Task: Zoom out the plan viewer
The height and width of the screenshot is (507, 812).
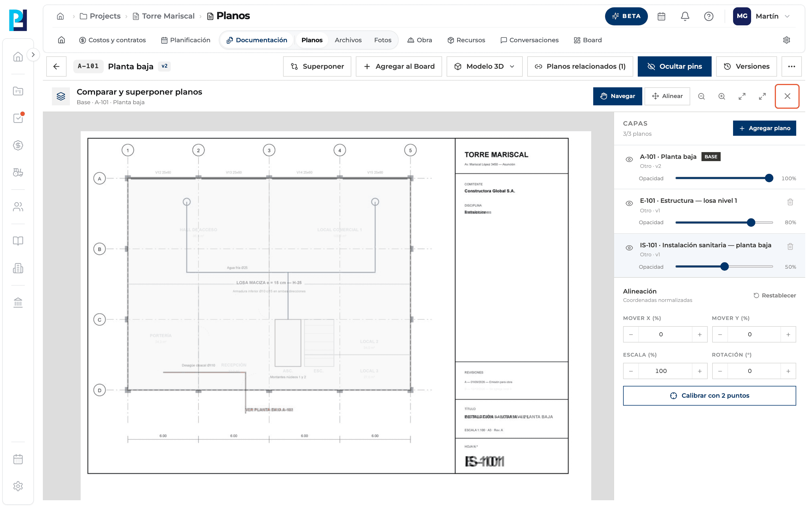Action: click(x=701, y=96)
